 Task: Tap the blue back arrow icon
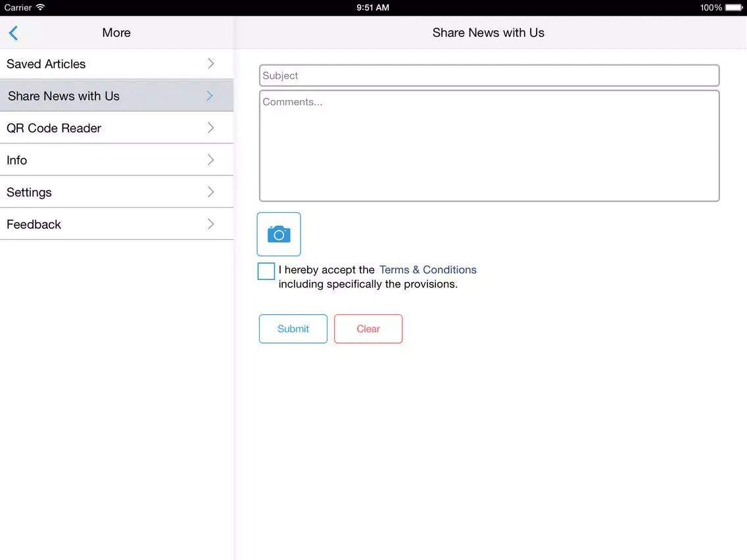click(13, 33)
